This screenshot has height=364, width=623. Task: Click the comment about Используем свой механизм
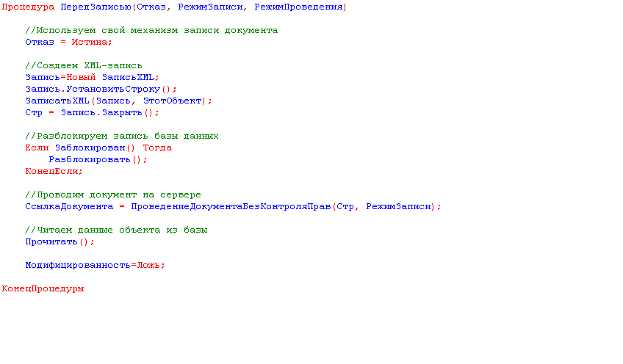coord(151,31)
